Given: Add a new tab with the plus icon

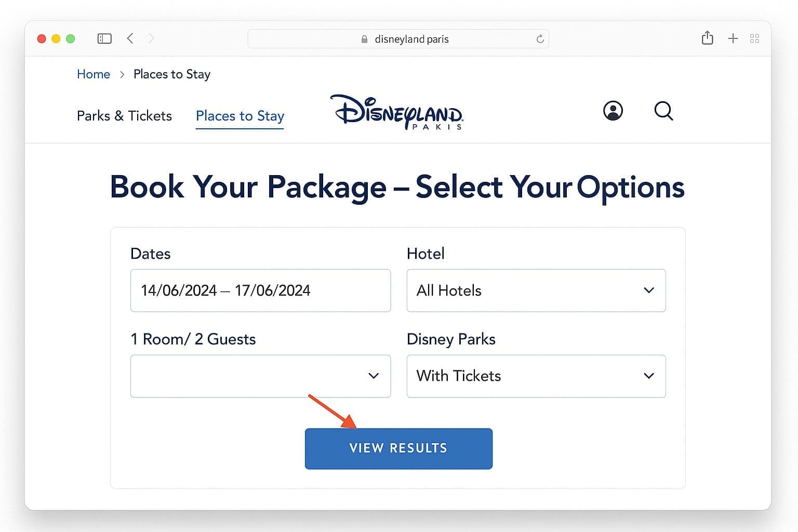Looking at the screenshot, I should pos(733,38).
